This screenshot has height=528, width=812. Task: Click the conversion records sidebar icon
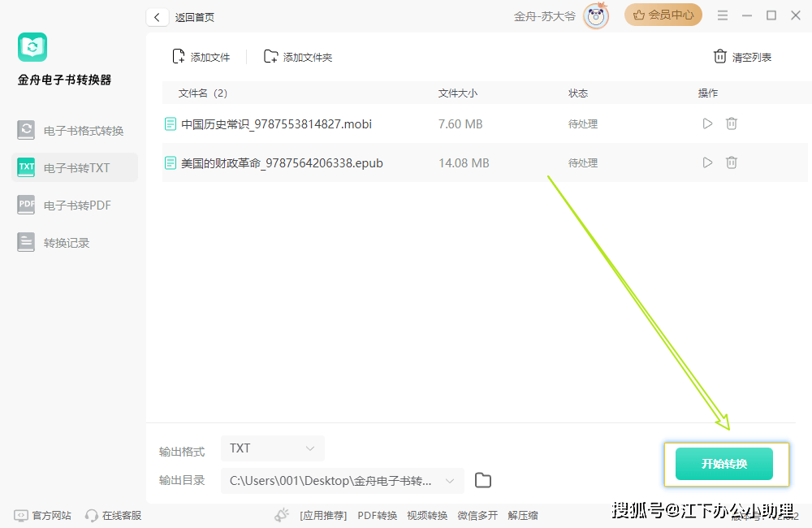pos(26,242)
